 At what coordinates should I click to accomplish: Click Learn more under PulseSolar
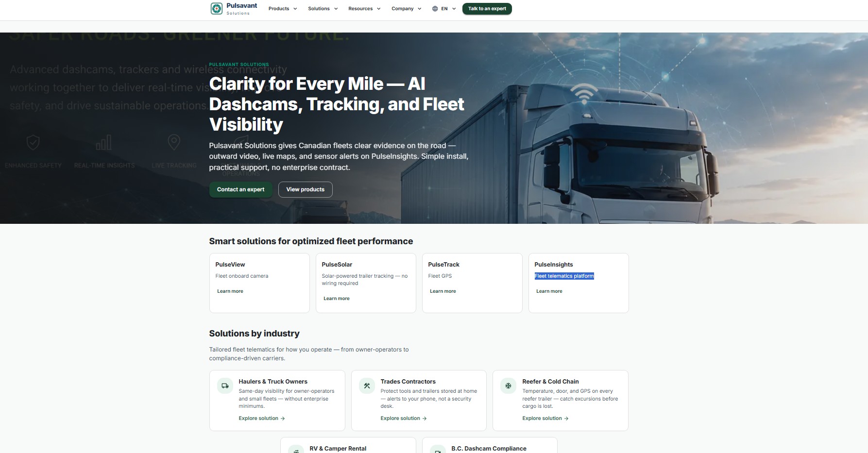(x=337, y=299)
